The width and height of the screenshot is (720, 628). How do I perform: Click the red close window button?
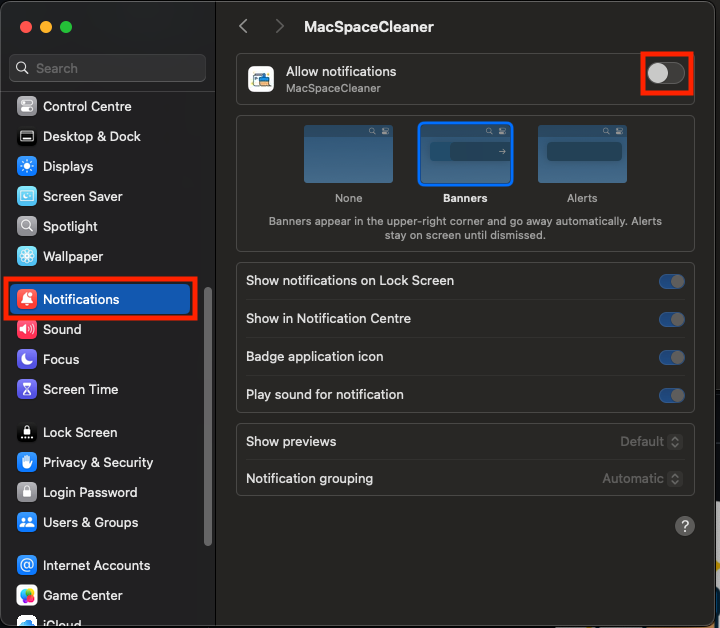click(x=26, y=27)
